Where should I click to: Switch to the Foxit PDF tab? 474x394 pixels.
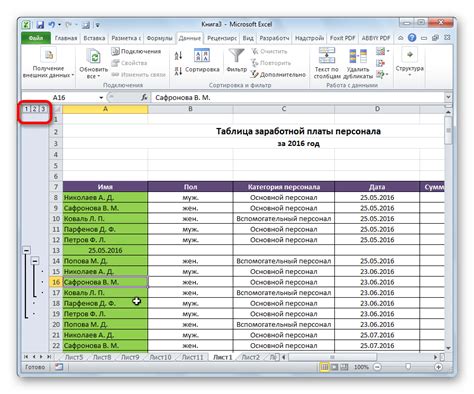pyautogui.click(x=343, y=38)
